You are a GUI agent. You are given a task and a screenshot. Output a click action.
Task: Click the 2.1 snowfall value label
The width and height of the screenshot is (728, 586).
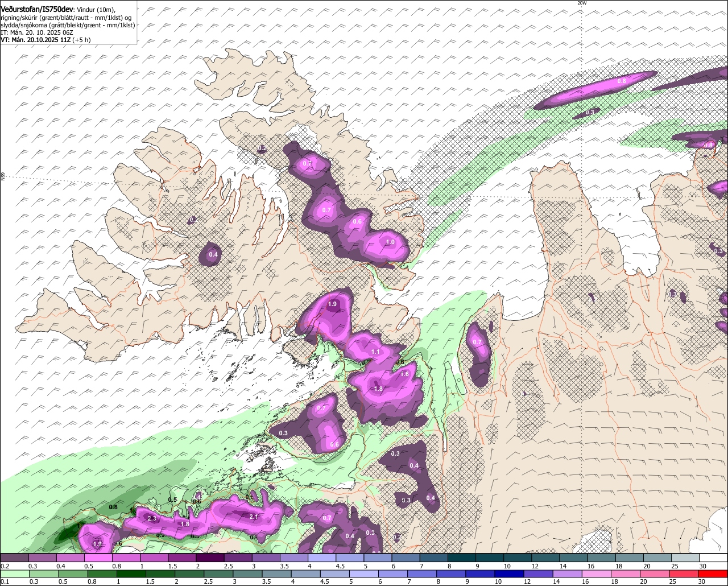pyautogui.click(x=254, y=517)
